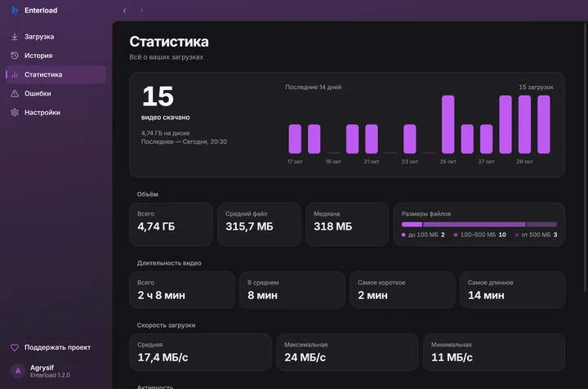This screenshot has height=389, width=588.
Task: Click the Размеры файлов heading
Action: click(426, 214)
